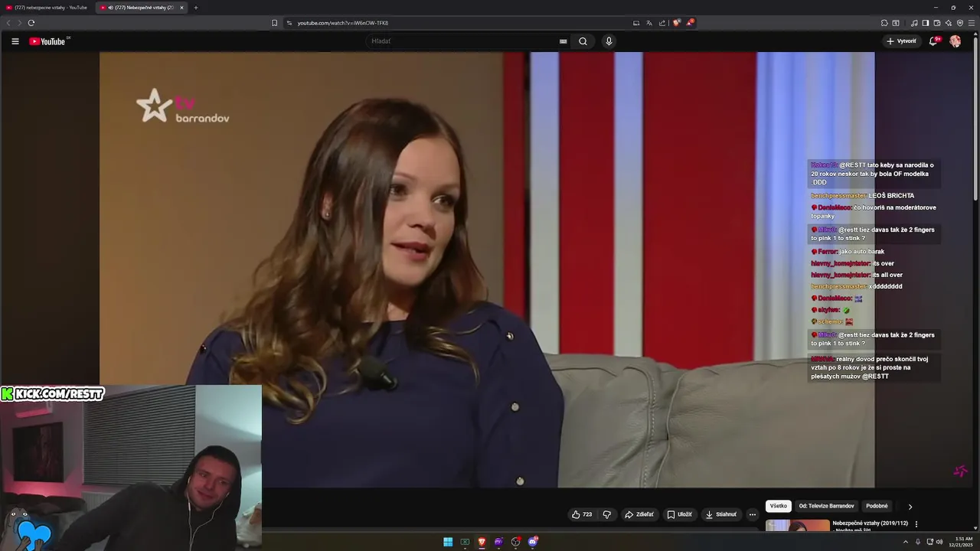Open the Brave Shields lion icon
The height and width of the screenshot is (551, 980).
(x=676, y=23)
